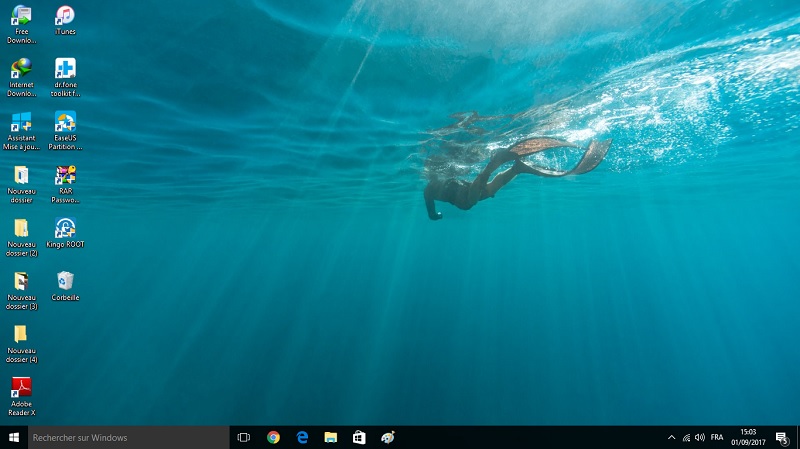Viewport: 800px width, 449px height.
Task: Open the network Wi-Fi tray icon
Action: [x=686, y=437]
